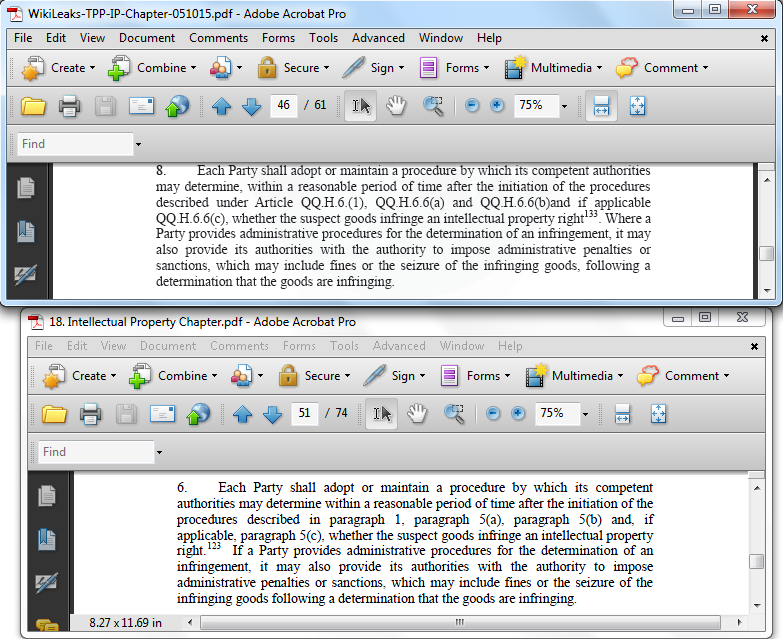Open View menu in Chapter 18 window

tap(113, 346)
